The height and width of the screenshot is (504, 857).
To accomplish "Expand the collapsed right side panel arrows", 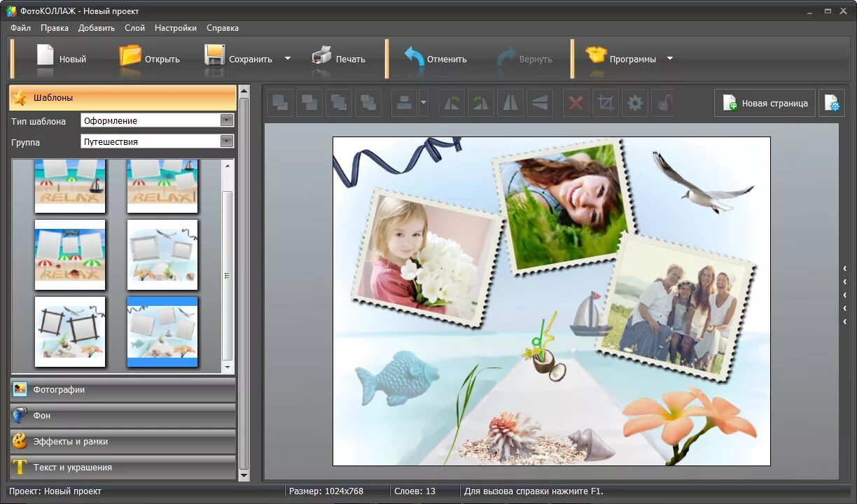I will click(845, 295).
